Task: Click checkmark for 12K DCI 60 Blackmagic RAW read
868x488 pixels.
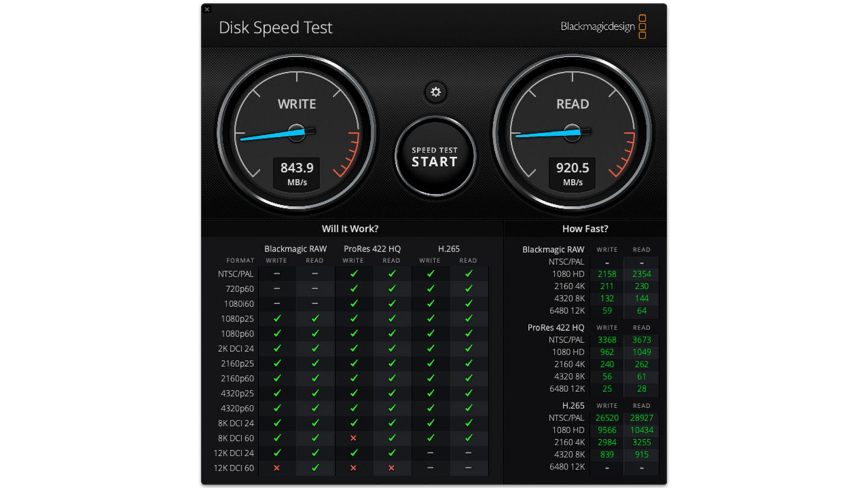Action: point(315,468)
